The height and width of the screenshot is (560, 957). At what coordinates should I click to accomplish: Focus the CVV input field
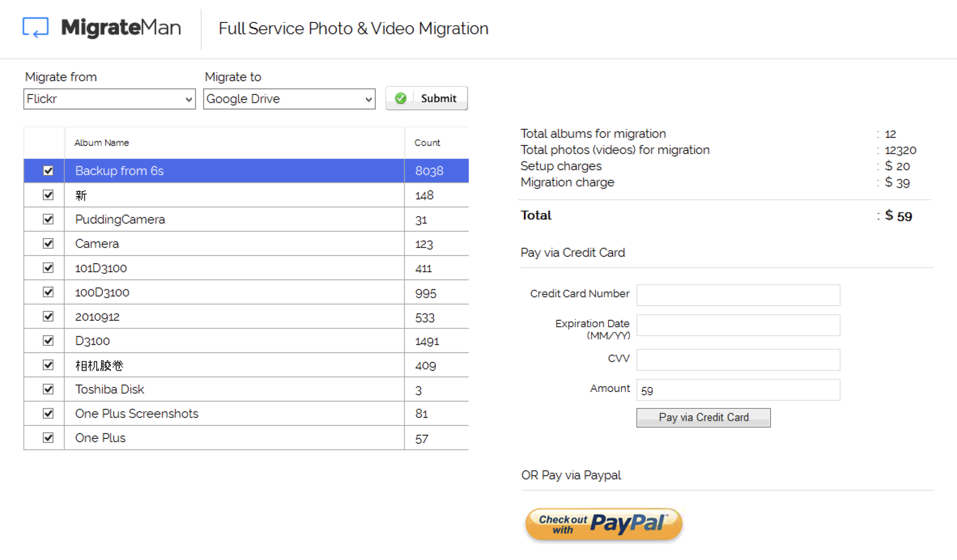pos(738,360)
